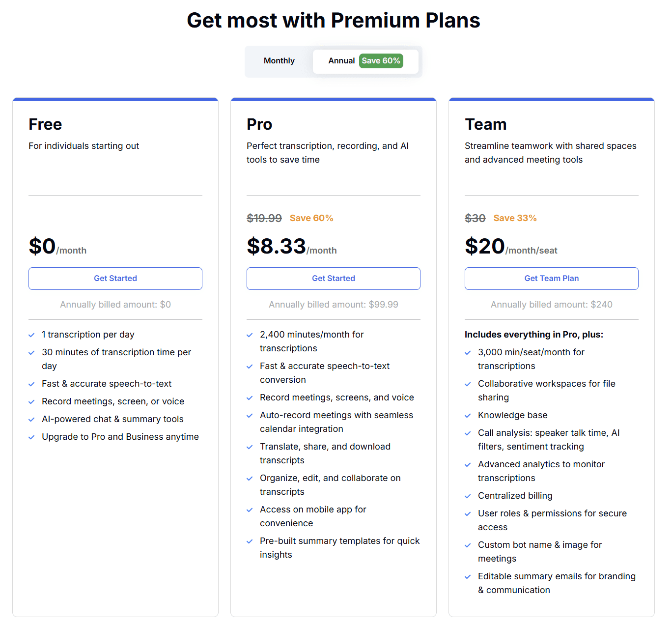This screenshot has width=672, height=623.
Task: Click checkmark beside 1 transcription per day
Action: click(31, 335)
